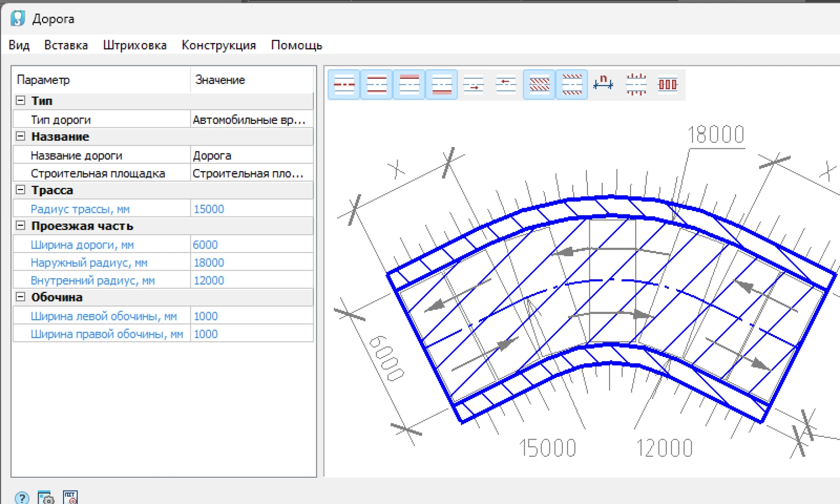Open help with the question mark icon
The image size is (840, 504).
click(22, 498)
